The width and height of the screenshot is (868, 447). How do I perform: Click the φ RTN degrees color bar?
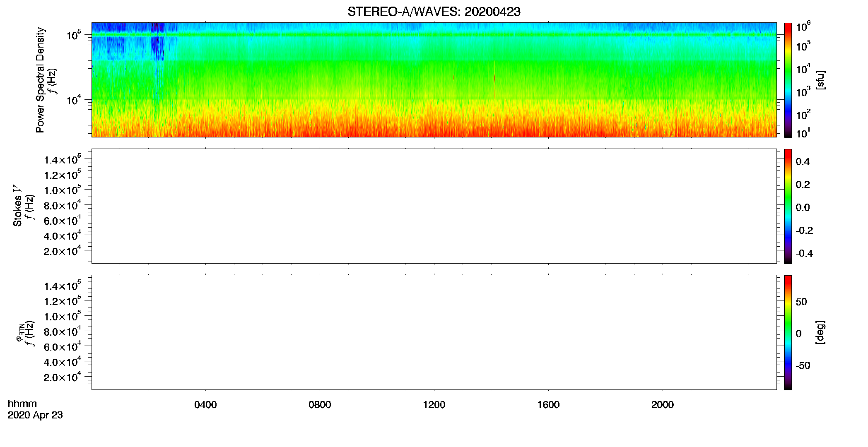pyautogui.click(x=788, y=332)
